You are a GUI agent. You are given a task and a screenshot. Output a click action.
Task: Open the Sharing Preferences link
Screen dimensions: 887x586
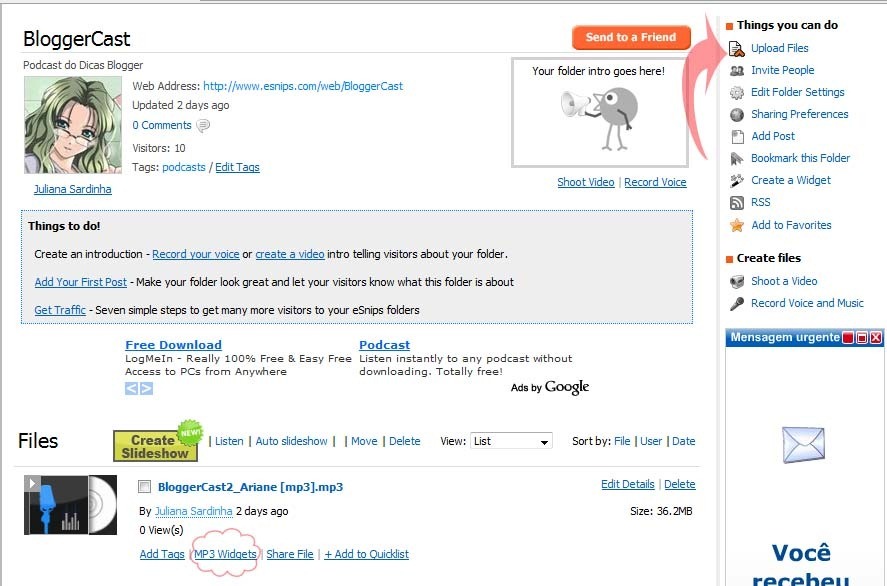799,114
